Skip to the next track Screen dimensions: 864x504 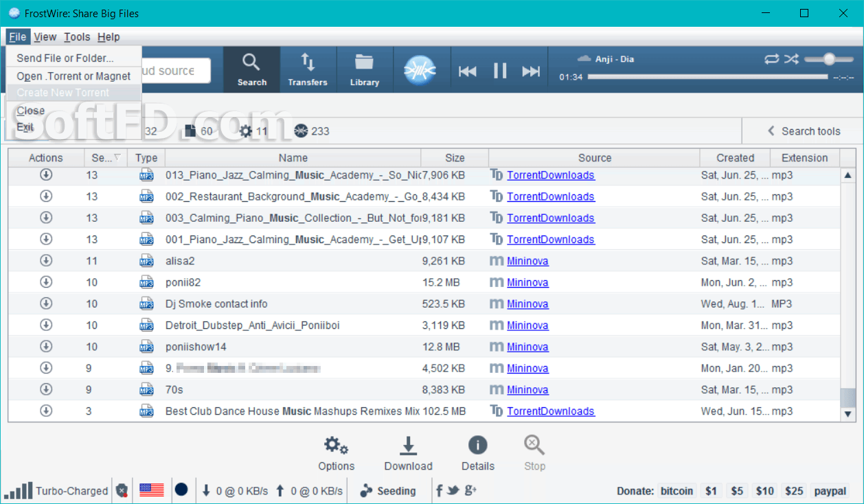[x=531, y=71]
